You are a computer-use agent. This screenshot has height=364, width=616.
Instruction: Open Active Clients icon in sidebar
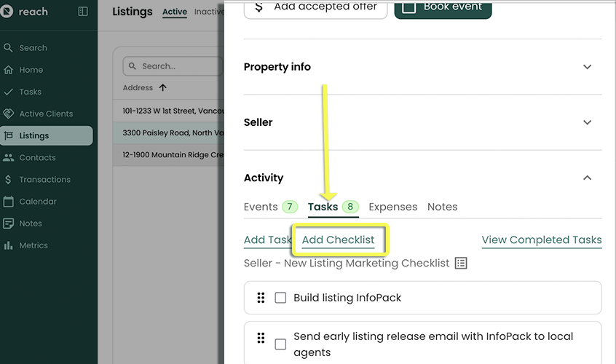(x=9, y=114)
